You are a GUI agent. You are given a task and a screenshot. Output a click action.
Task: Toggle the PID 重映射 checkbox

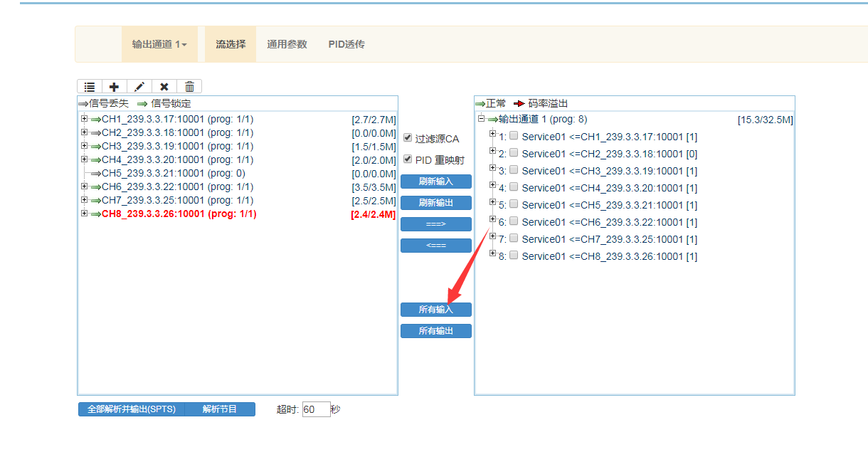click(408, 159)
